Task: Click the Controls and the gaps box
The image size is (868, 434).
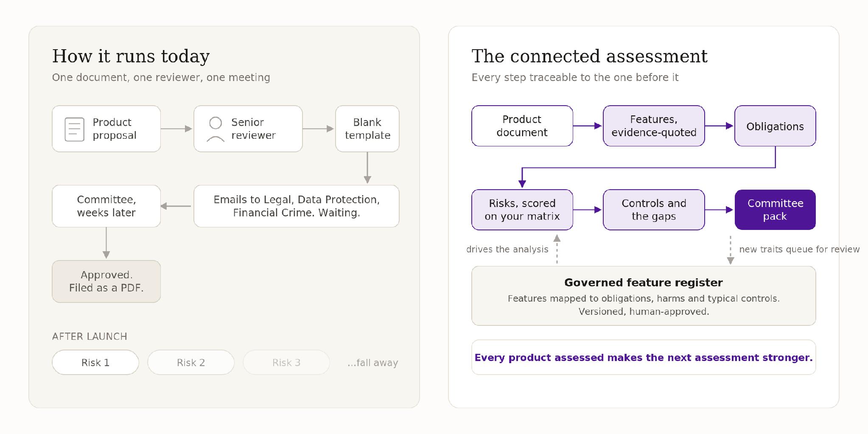Action: tap(654, 210)
